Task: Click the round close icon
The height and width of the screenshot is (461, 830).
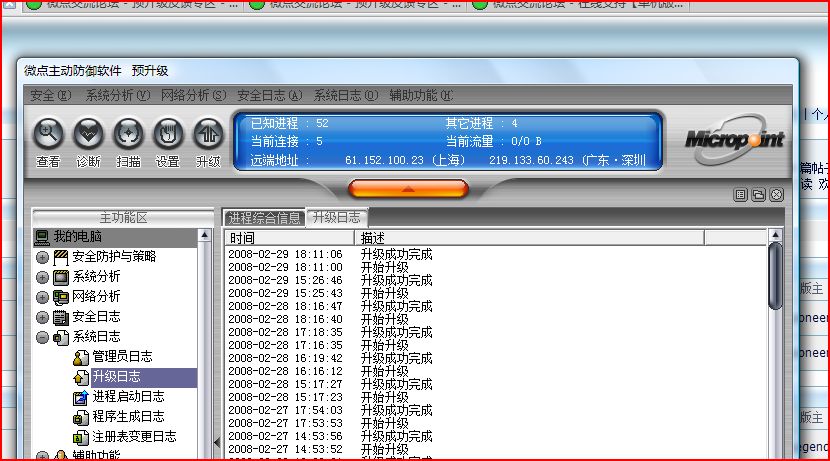Action: pos(776,195)
